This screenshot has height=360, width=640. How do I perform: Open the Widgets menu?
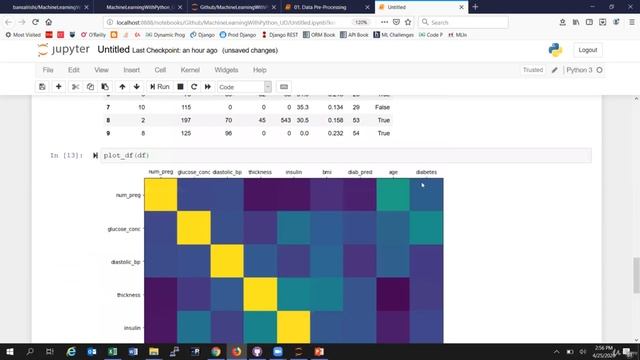pos(226,70)
